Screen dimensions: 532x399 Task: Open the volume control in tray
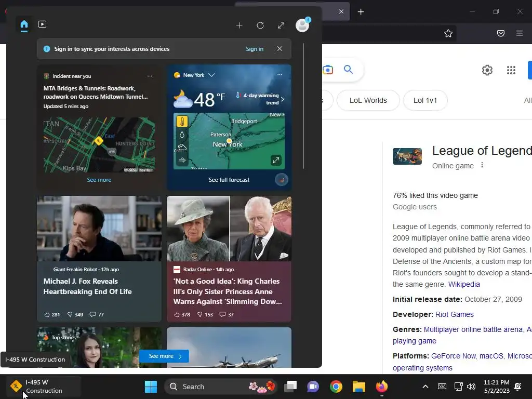471,387
